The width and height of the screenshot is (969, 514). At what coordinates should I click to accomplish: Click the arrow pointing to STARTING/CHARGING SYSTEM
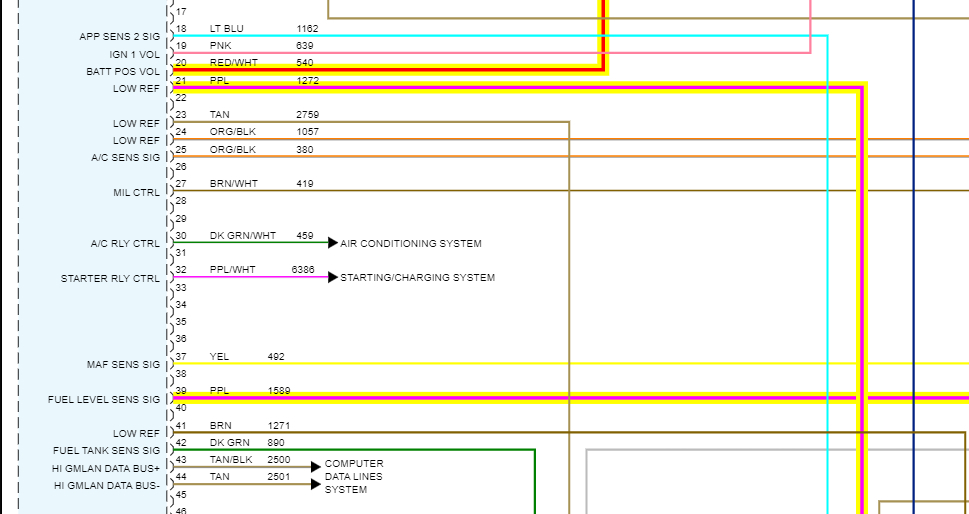[x=333, y=277]
